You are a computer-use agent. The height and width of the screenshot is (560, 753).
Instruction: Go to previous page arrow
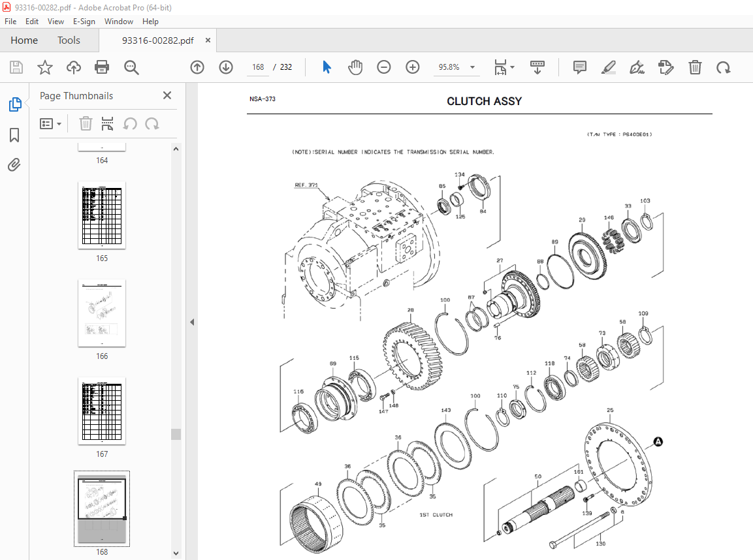coord(197,67)
